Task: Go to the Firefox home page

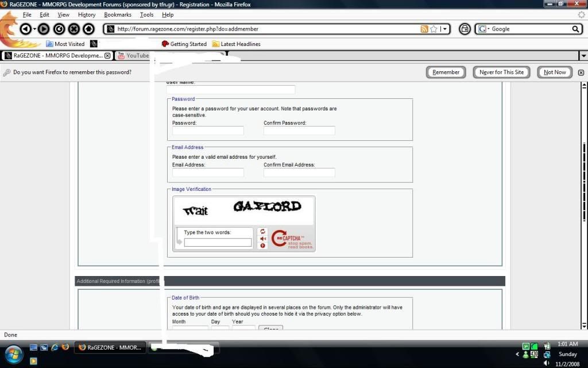Action: (88, 29)
